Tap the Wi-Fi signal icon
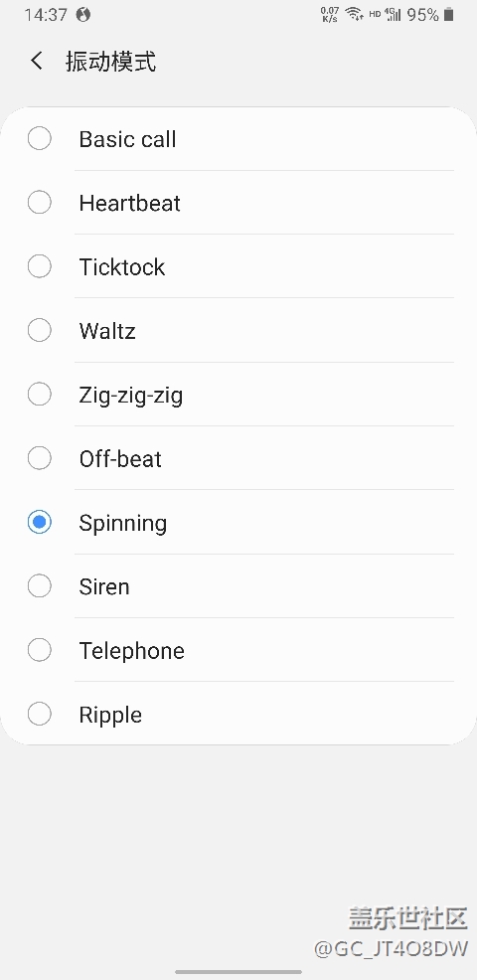This screenshot has width=477, height=980. [x=355, y=14]
